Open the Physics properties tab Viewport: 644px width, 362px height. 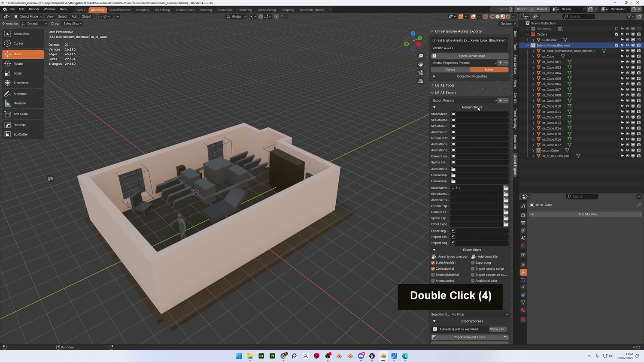pos(523,287)
